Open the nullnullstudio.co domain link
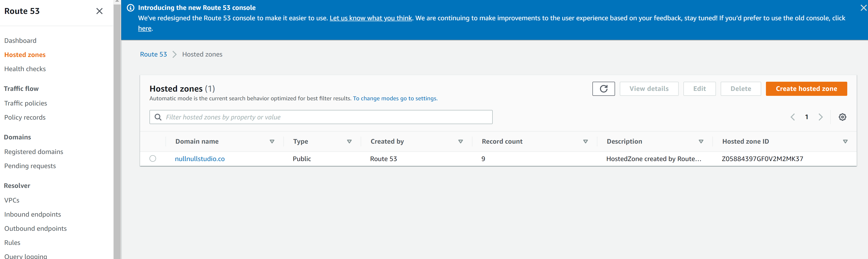 pyautogui.click(x=199, y=159)
